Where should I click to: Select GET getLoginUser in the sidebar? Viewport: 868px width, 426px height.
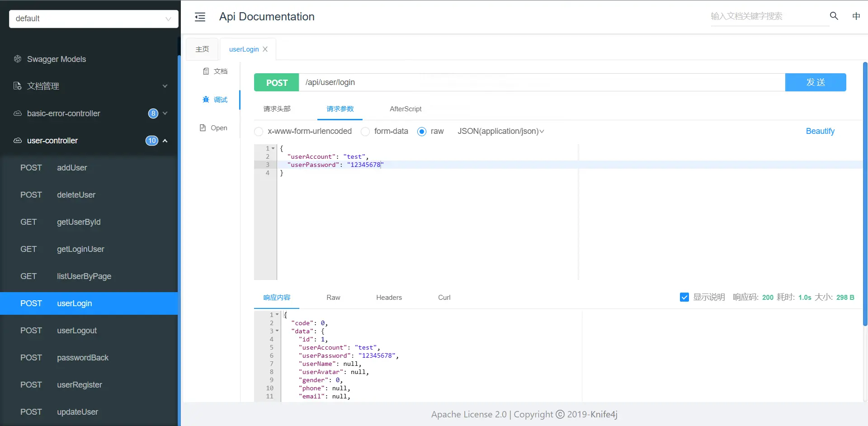[x=89, y=249]
